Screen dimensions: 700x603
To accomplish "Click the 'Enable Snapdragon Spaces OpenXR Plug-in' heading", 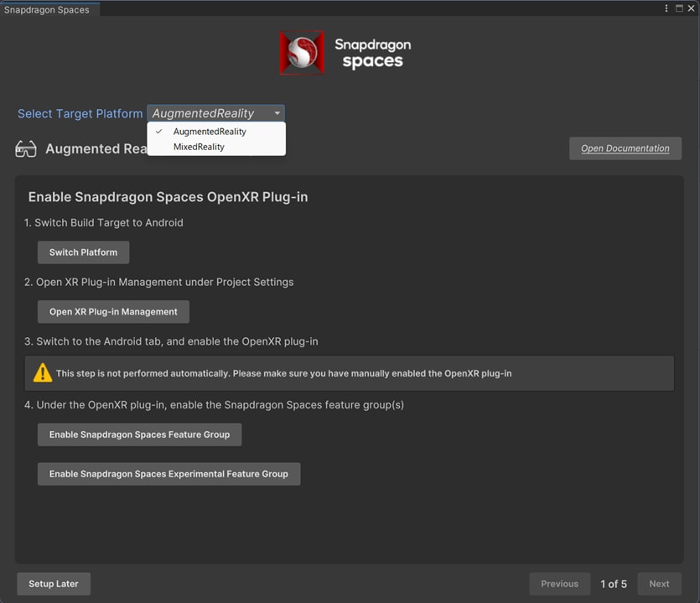I will click(x=168, y=197).
